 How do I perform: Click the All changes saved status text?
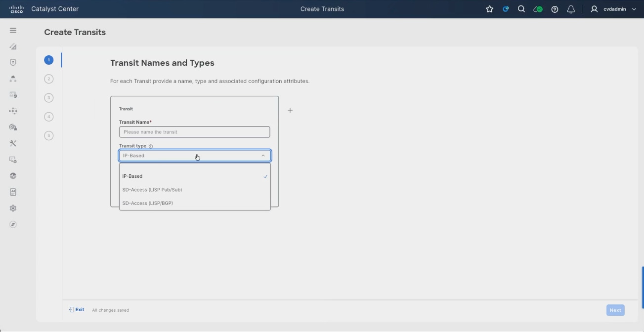point(111,310)
